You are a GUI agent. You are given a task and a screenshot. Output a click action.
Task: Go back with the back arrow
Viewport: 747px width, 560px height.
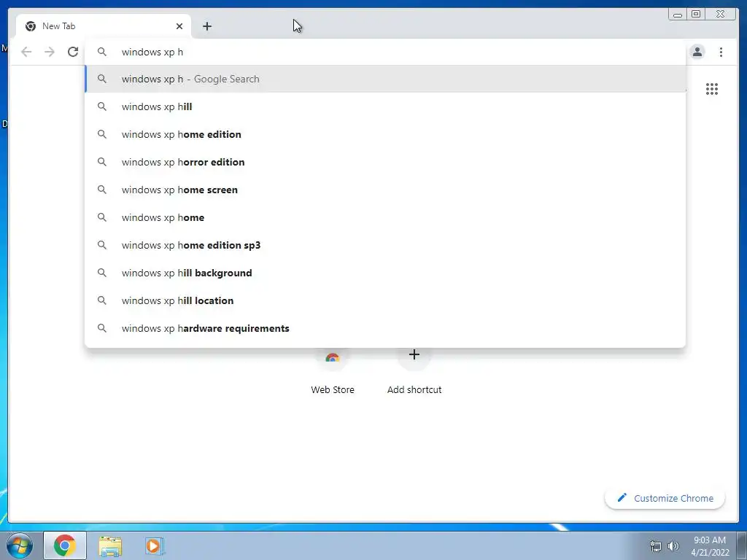click(x=26, y=52)
